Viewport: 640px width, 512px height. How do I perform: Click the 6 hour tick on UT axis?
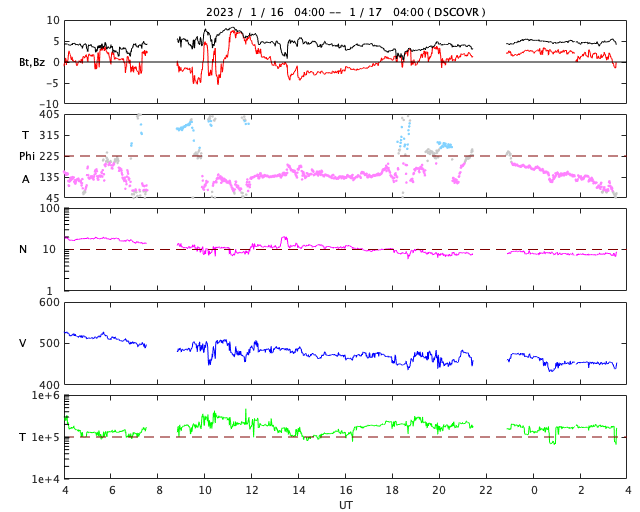[112, 490]
